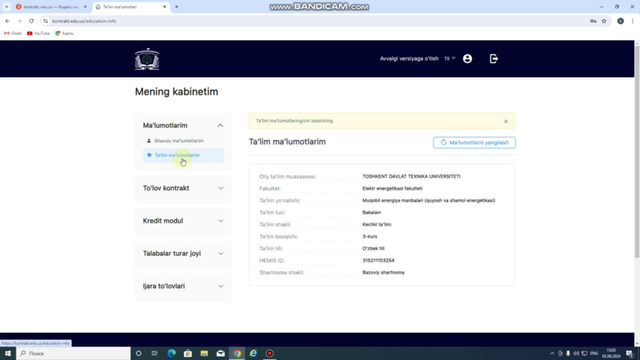The width and height of the screenshot is (640, 360).
Task: Expand the Talabalar turar joyi section
Action: coord(183,253)
